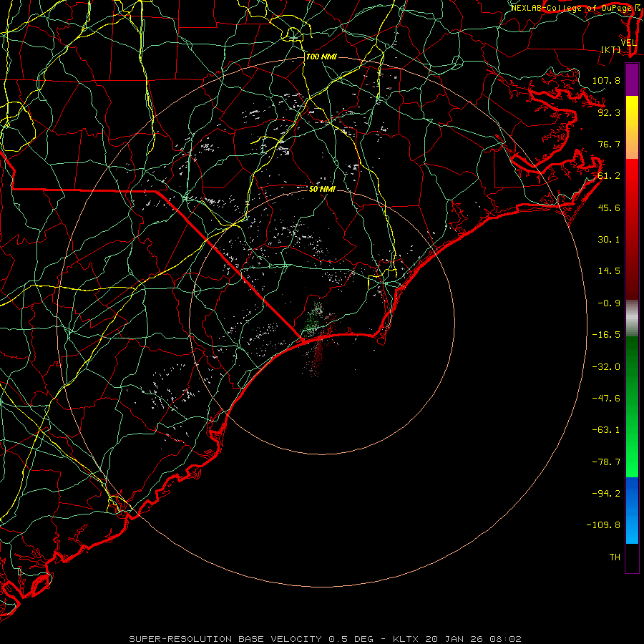The height and width of the screenshot is (644, 644).
Task: Click the 50 NMI range ring label
Action: coord(322,189)
